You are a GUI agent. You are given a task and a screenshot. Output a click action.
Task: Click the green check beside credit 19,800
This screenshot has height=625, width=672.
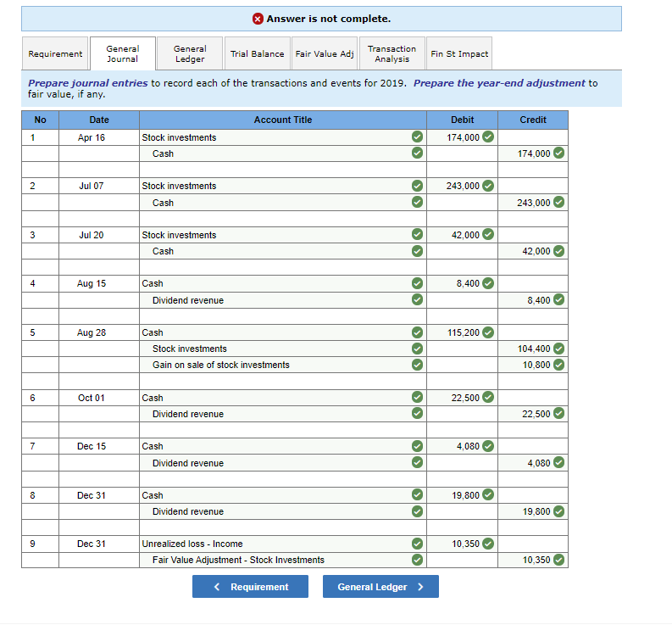tap(558, 511)
